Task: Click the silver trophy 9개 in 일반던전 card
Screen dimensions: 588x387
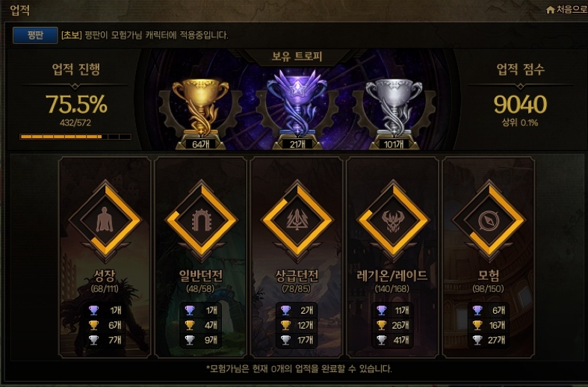Action: click(x=202, y=340)
